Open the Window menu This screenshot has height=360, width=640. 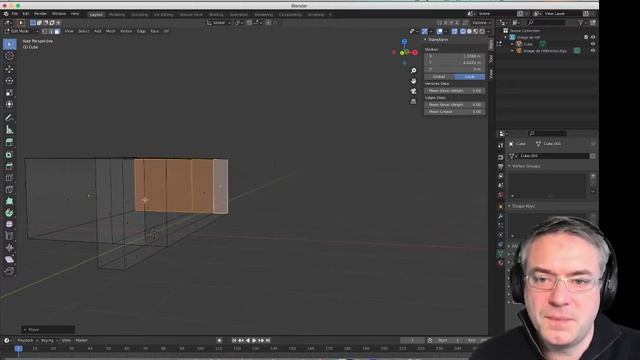pos(59,14)
